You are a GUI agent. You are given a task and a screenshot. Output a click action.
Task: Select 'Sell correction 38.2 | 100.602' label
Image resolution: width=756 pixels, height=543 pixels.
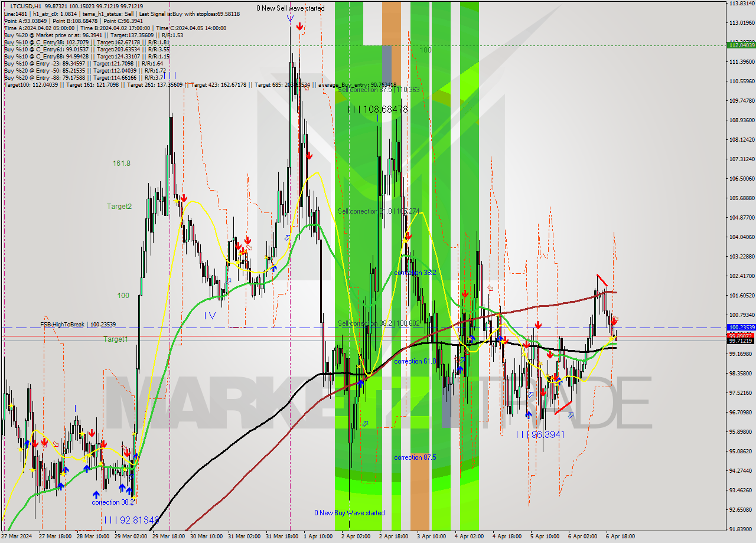pos(379,323)
